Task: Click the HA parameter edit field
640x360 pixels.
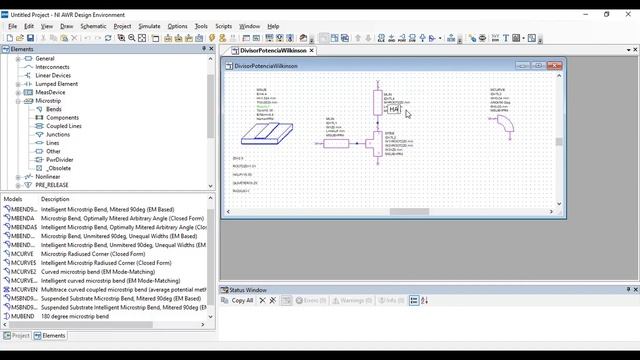Action: click(394, 109)
